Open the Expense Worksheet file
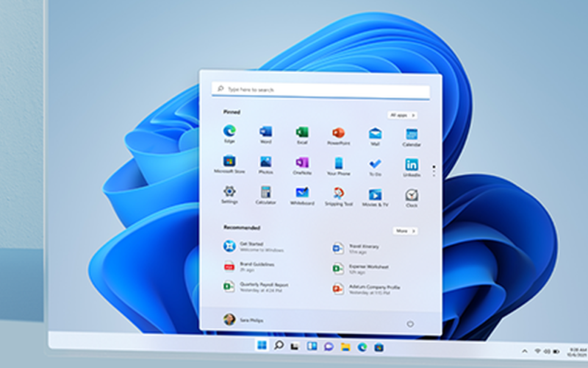Image resolution: width=588 pixels, height=368 pixels. [x=360, y=269]
